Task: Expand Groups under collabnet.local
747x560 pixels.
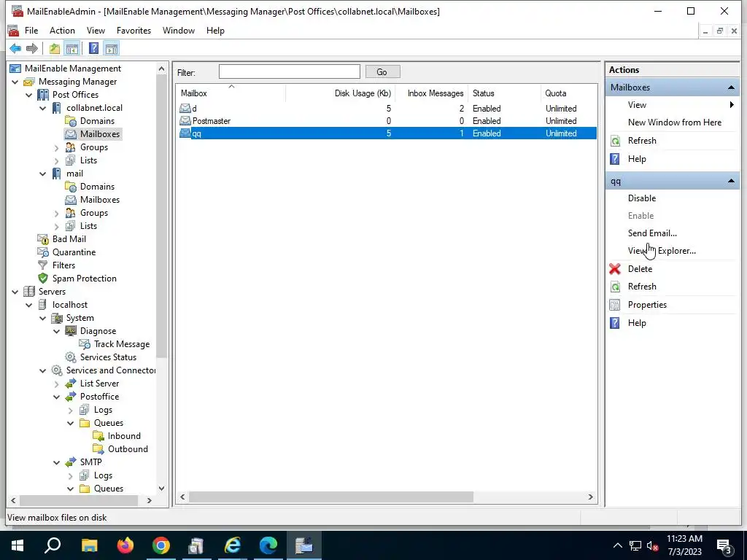Action: (x=57, y=147)
